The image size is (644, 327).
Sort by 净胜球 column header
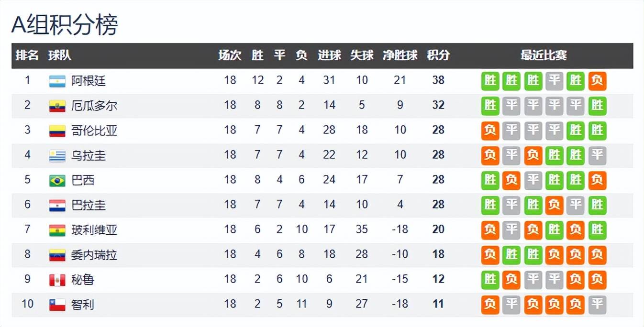(400, 55)
